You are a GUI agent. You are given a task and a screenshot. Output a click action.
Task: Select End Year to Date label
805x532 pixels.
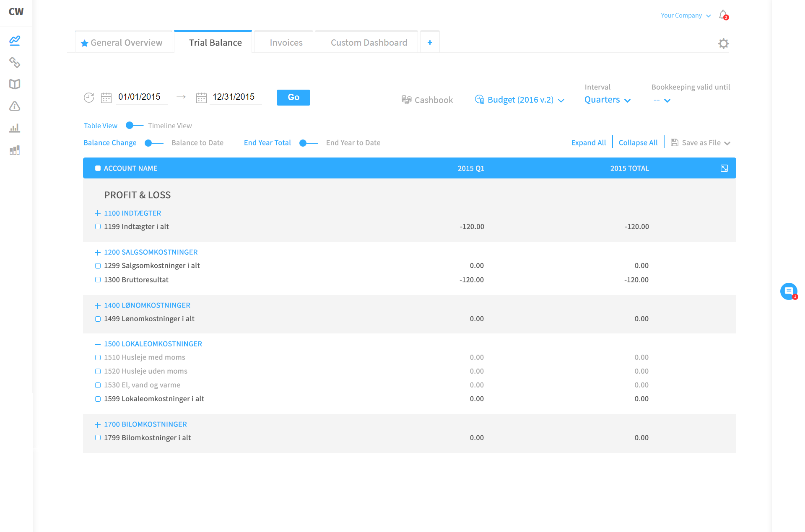coord(353,143)
